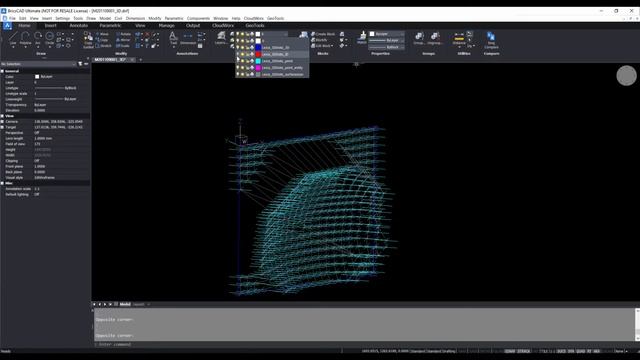The width and height of the screenshot is (640, 360).
Task: Expand the Target property row
Action: (x=2, y=127)
